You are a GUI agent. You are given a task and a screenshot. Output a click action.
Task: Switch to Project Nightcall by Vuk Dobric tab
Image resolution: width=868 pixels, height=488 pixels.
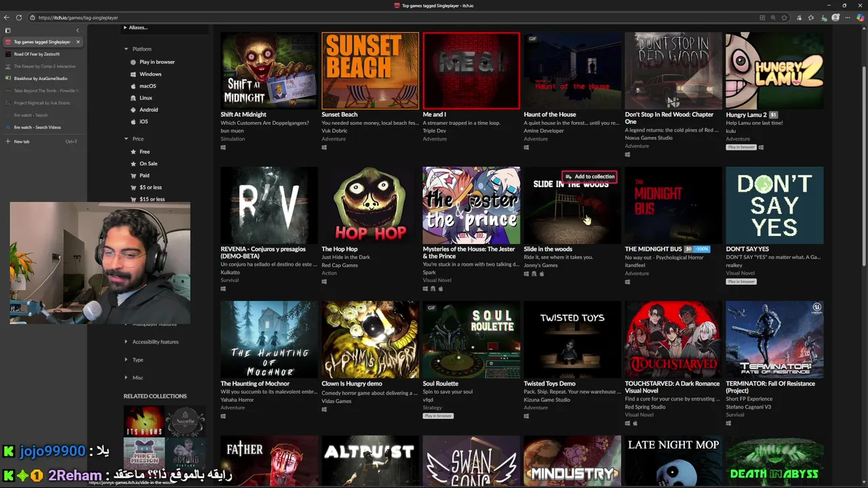click(x=42, y=103)
